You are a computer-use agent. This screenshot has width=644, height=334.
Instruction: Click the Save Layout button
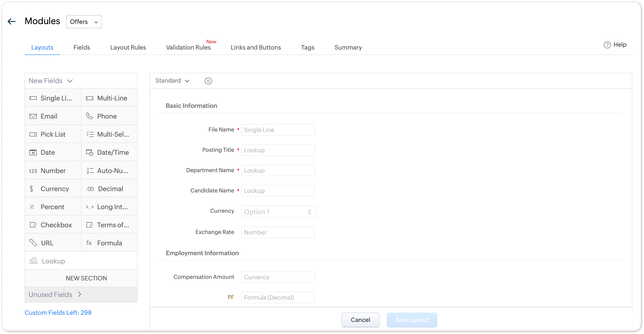tap(412, 320)
